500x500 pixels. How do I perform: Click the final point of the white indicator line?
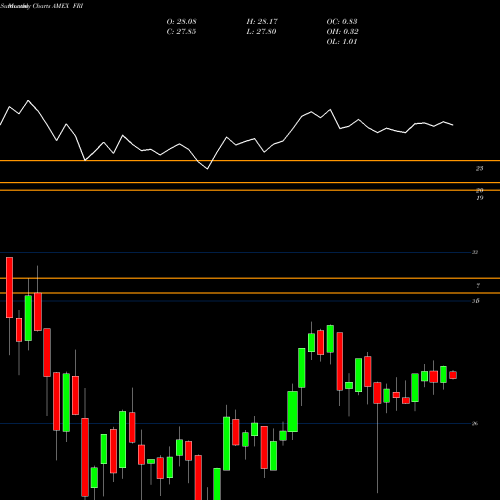[x=453, y=125]
